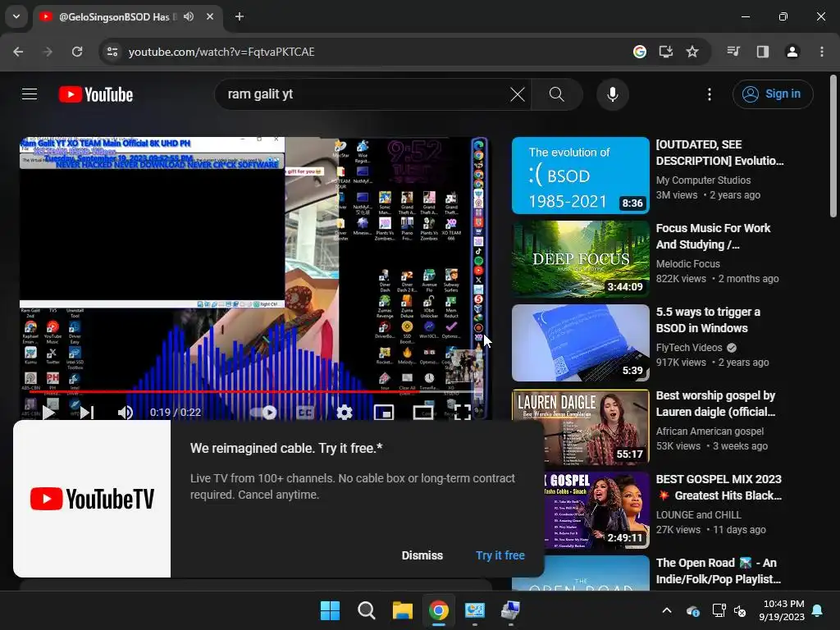Install the app via the address bar icon

666,52
